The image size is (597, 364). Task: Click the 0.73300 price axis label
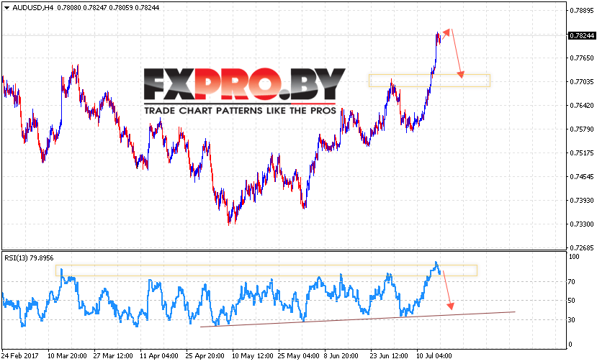click(x=582, y=224)
